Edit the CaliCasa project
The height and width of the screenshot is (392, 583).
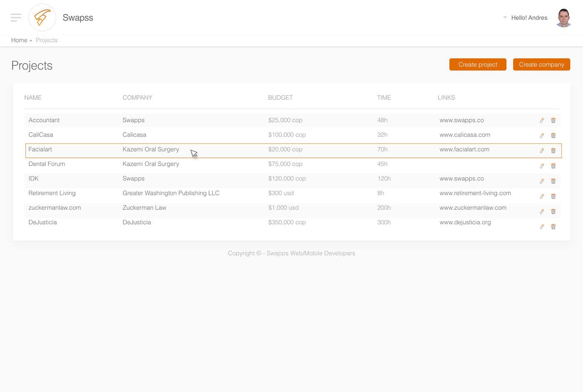click(x=542, y=135)
